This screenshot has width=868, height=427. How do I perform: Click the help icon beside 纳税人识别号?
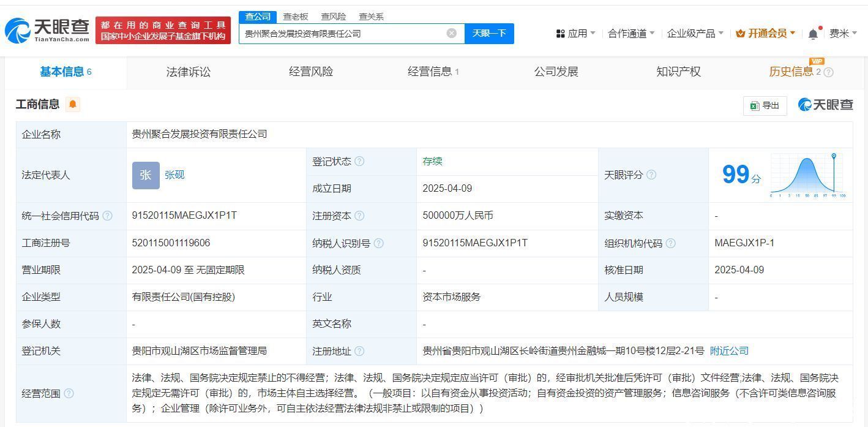[378, 243]
